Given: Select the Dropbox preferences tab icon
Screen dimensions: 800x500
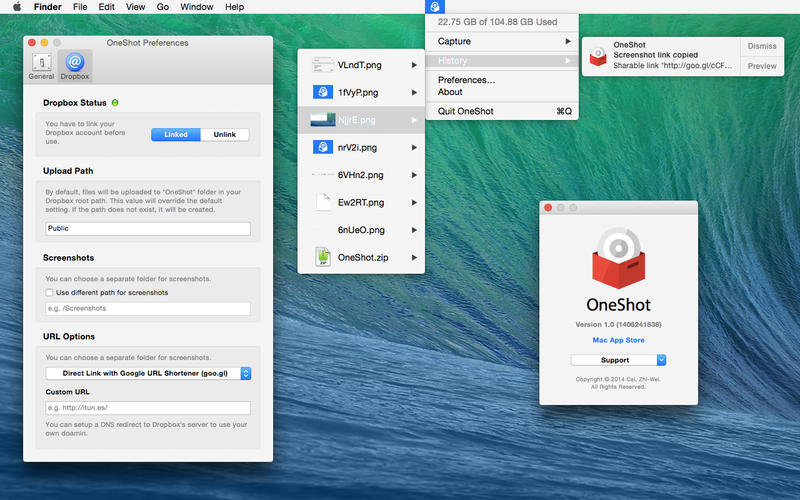Looking at the screenshot, I should (74, 64).
